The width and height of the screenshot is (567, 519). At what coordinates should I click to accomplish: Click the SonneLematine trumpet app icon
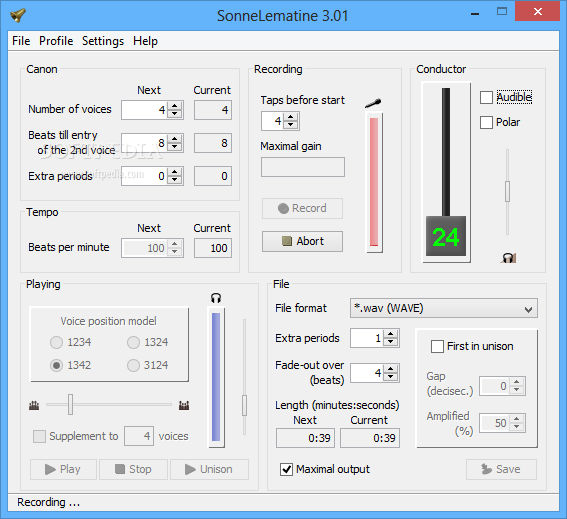click(x=18, y=15)
